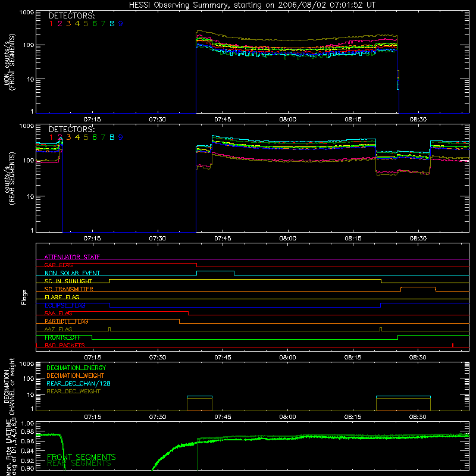Click the 0.92 value on livetime axis
Screen dimensions: 476x476
(27, 459)
